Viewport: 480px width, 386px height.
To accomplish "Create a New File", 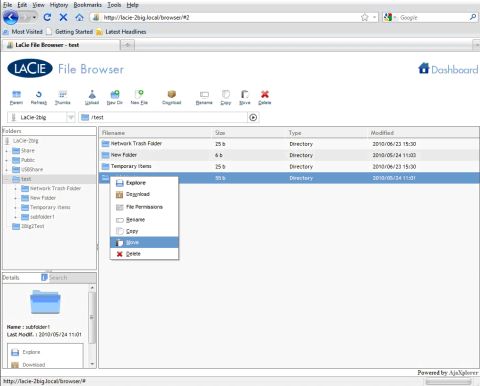I will [x=139, y=97].
